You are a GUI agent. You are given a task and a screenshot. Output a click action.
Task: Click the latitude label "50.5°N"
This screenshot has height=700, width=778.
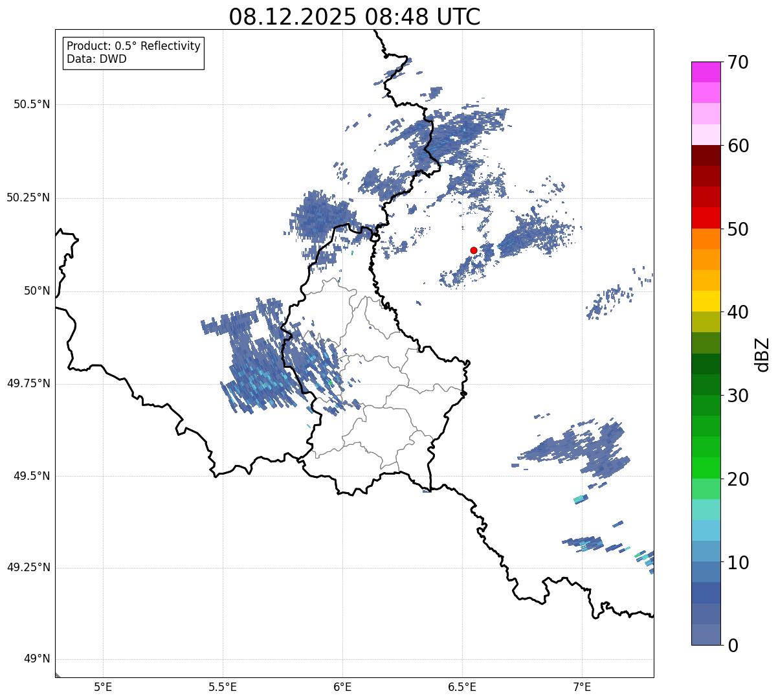pyautogui.click(x=32, y=105)
